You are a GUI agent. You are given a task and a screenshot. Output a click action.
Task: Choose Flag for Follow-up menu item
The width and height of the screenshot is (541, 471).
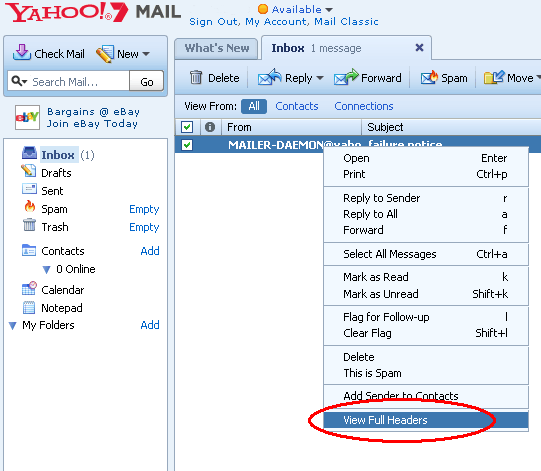pos(426,317)
